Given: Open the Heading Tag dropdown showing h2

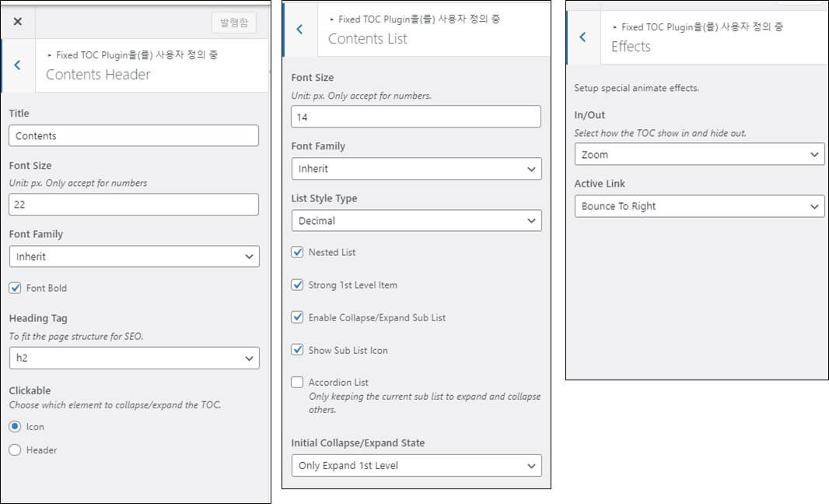Looking at the screenshot, I should 134,358.
